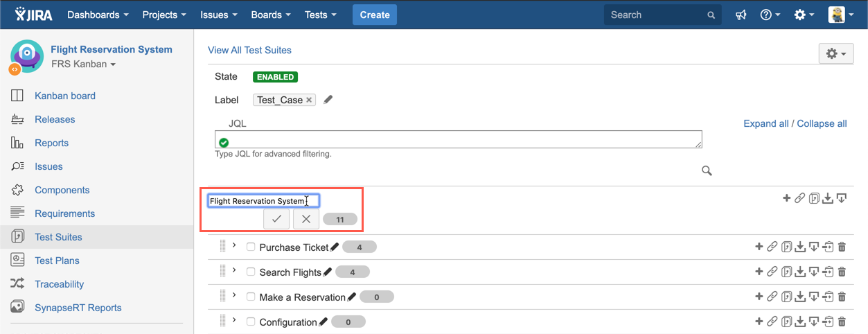868x334 pixels.
Task: Open the Boards menu
Action: [271, 15]
